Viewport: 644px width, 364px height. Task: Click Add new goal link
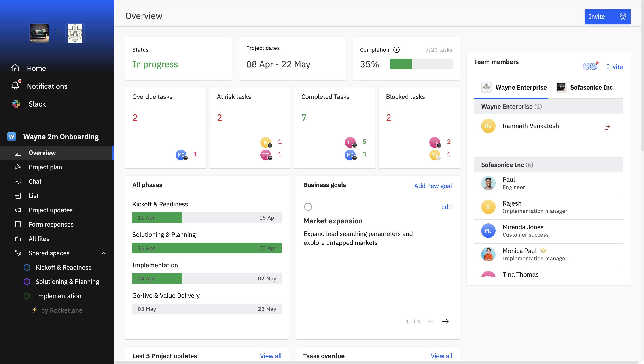coord(433,186)
